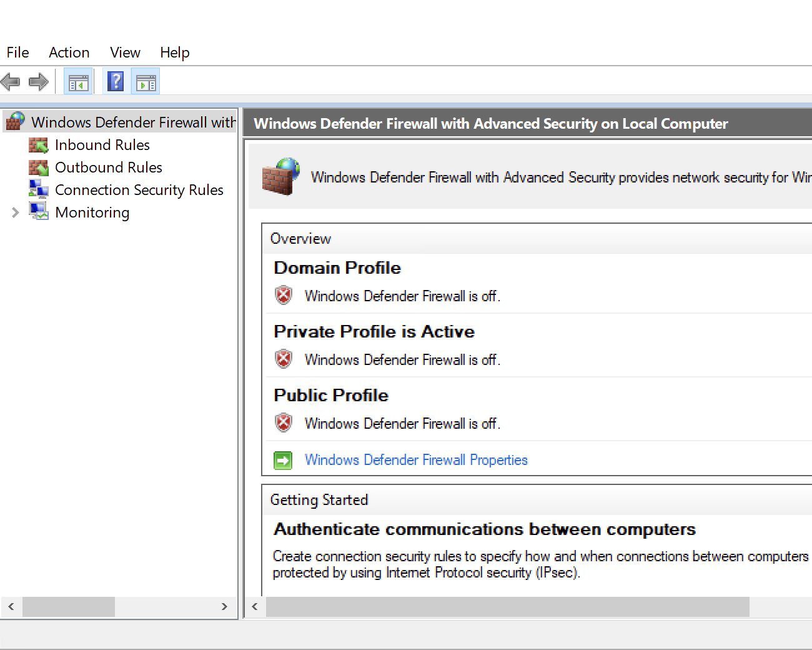Click main pane horizontal scrollbar thumb
The image size is (812, 650).
(508, 607)
